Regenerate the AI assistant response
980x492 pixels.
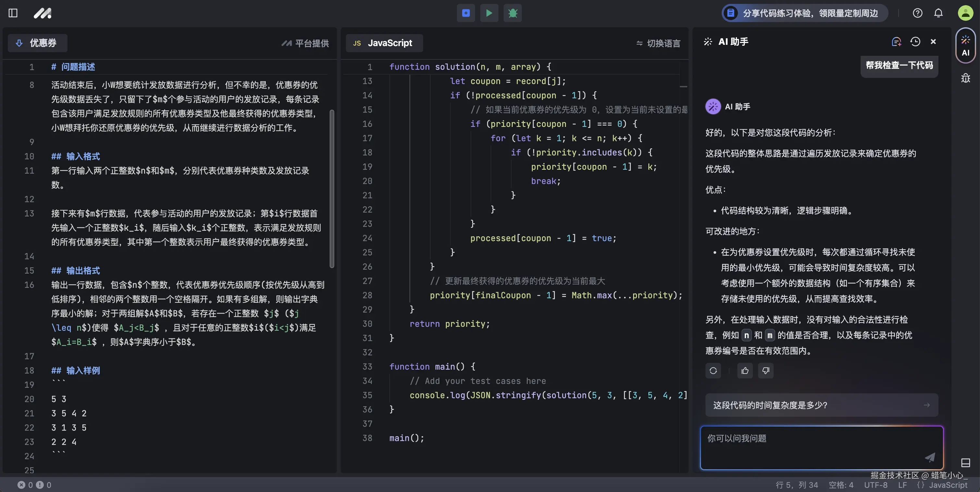click(713, 371)
